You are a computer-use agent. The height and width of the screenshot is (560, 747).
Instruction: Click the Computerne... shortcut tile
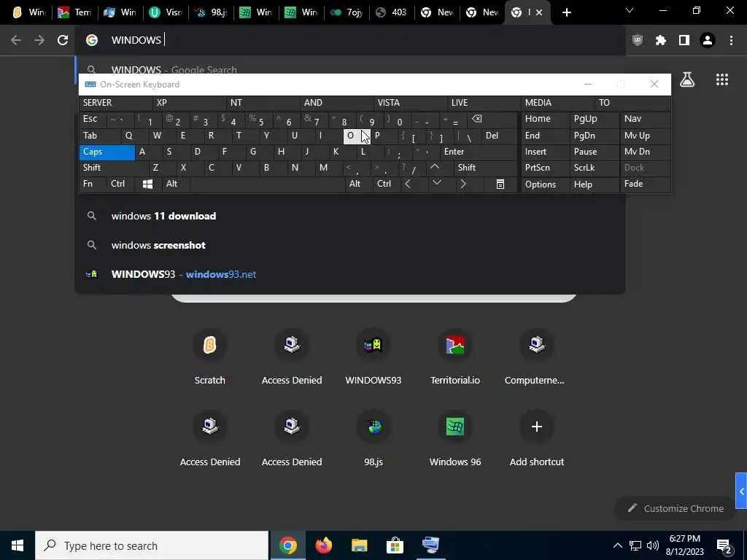click(536, 356)
